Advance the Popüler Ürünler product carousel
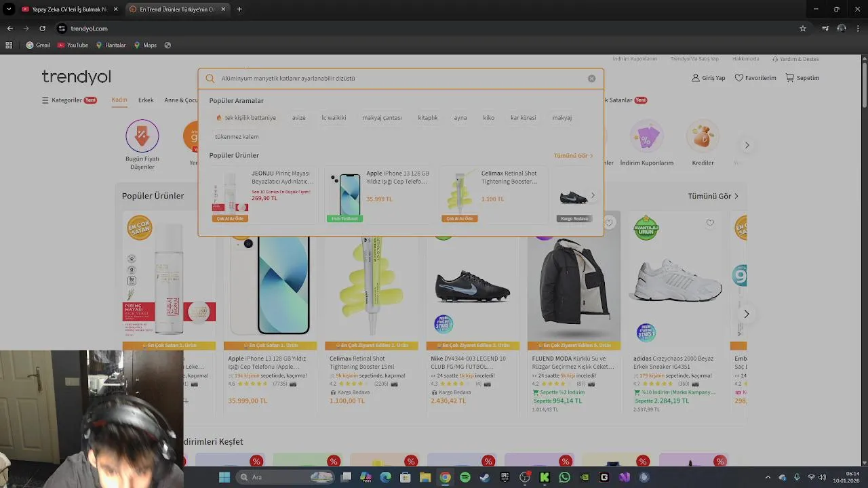This screenshot has width=868, height=488. click(746, 314)
